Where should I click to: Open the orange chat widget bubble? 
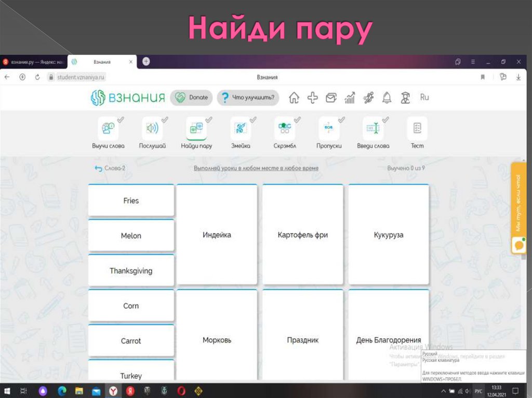518,244
